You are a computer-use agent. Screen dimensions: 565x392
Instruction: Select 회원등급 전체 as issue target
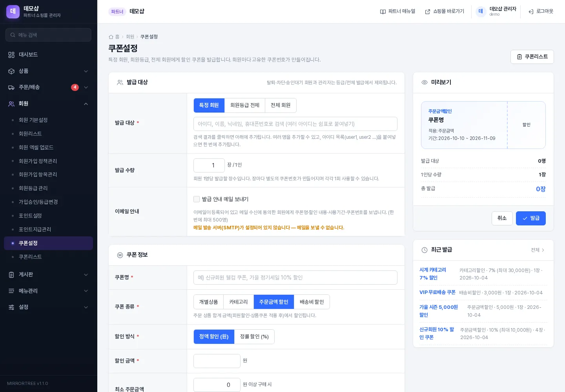[245, 105]
